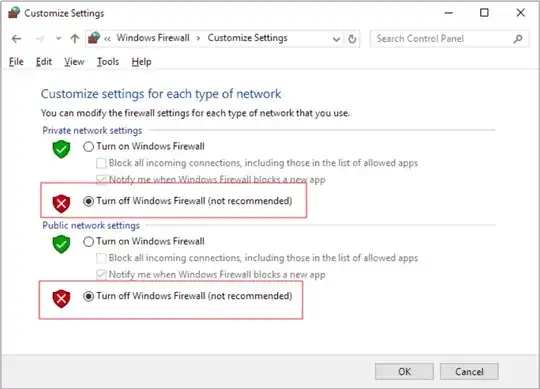Open the recent locations dropdown arrow
Screen dimensions: 540x389
click(x=59, y=38)
